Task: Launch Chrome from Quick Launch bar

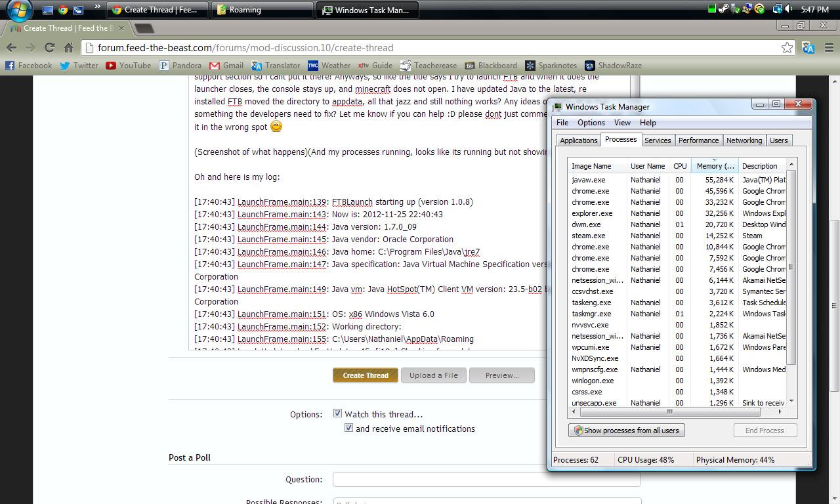Action: (63, 10)
